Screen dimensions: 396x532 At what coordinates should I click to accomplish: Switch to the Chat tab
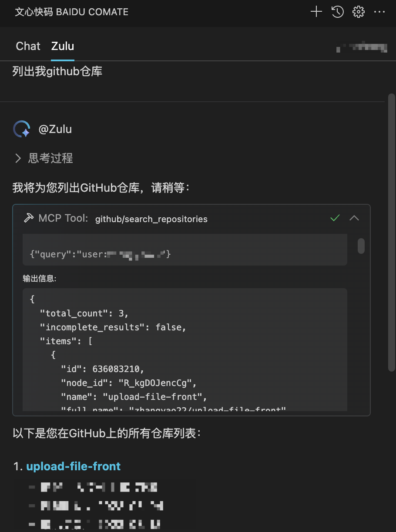pos(28,46)
